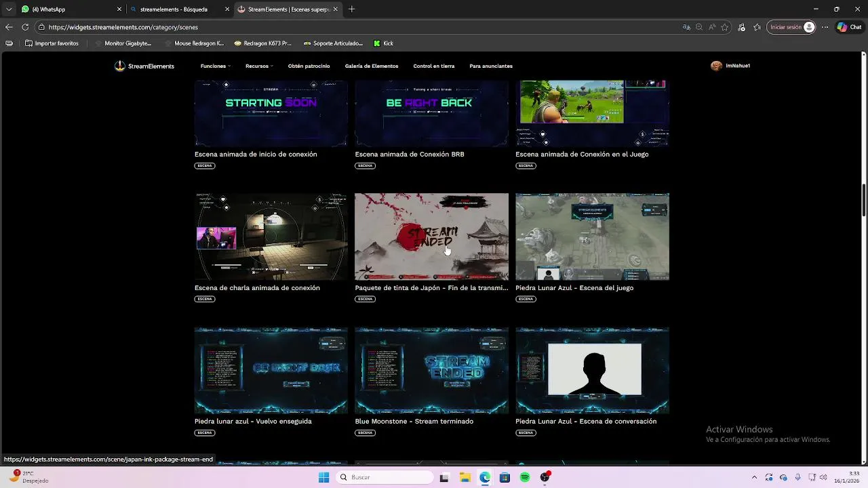
Task: Click ESCENA tag under Piedra Lunar Azul game scene
Action: click(x=526, y=299)
